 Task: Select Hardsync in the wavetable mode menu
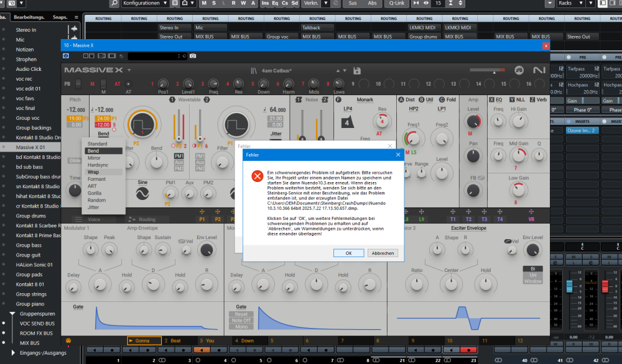pos(98,165)
